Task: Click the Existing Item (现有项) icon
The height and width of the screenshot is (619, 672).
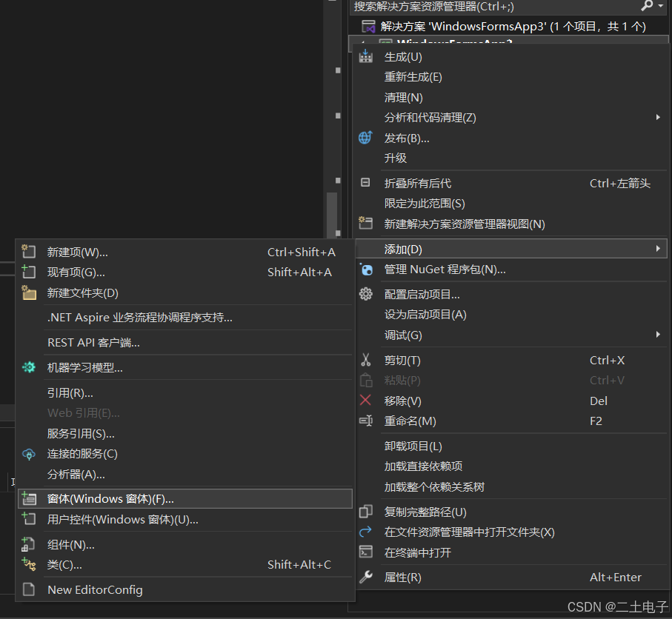Action: tap(28, 272)
